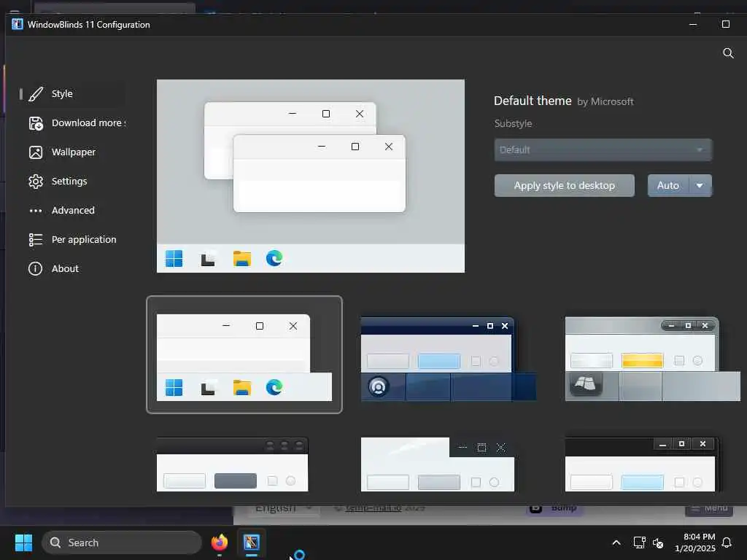This screenshot has width=747, height=560.
Task: Select the black titlebar style with blue button
Action: click(x=641, y=464)
